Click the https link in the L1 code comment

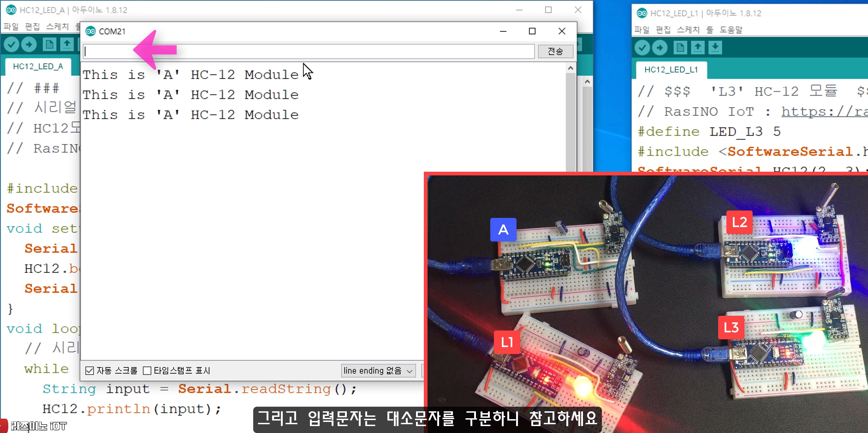pos(824,112)
